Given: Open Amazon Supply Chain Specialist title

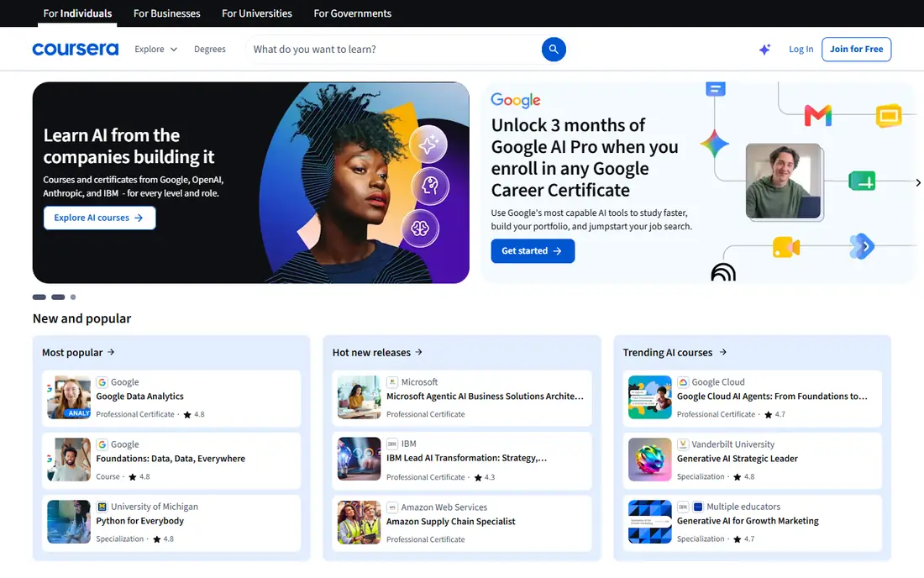Looking at the screenshot, I should point(451,522).
